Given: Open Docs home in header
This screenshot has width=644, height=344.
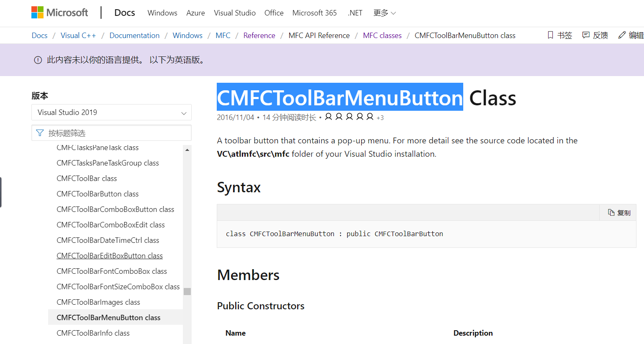Looking at the screenshot, I should click(x=125, y=13).
